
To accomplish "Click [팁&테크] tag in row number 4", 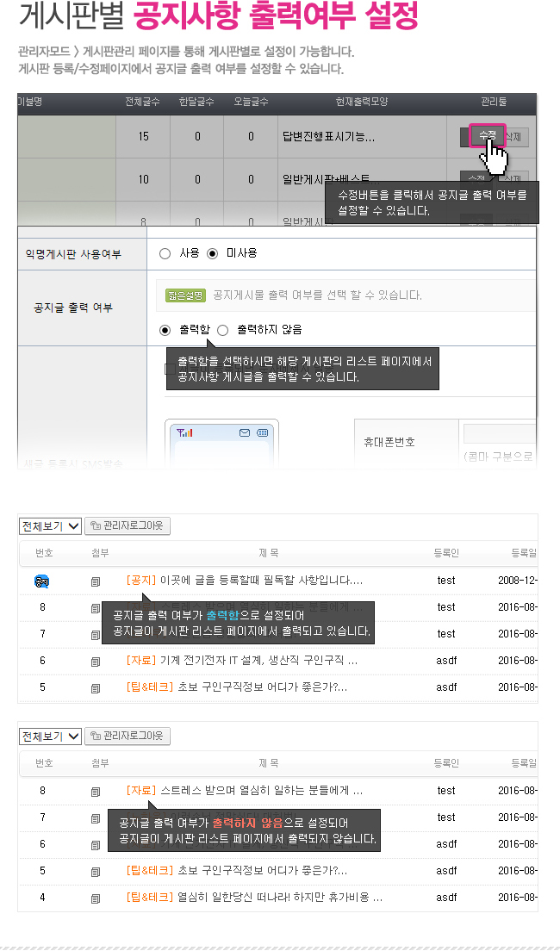I will (x=150, y=897).
